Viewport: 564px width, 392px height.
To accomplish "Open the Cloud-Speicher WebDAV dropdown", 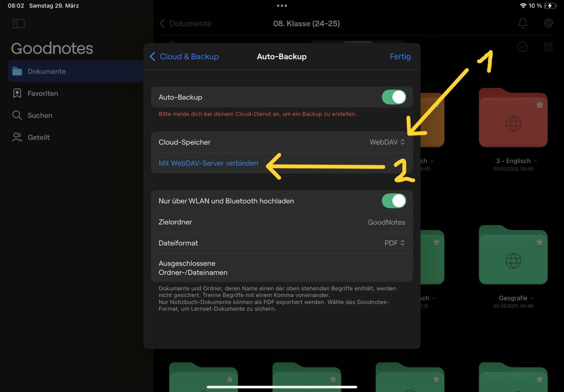I will tap(387, 142).
